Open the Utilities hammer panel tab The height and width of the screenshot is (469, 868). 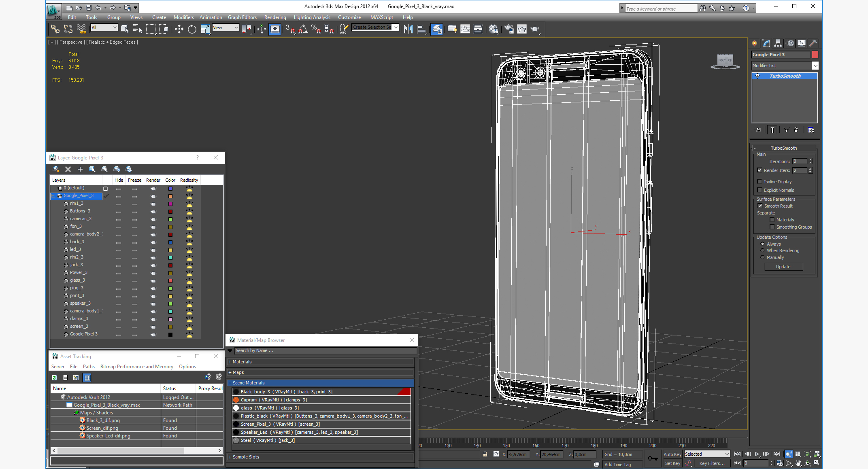pos(813,43)
